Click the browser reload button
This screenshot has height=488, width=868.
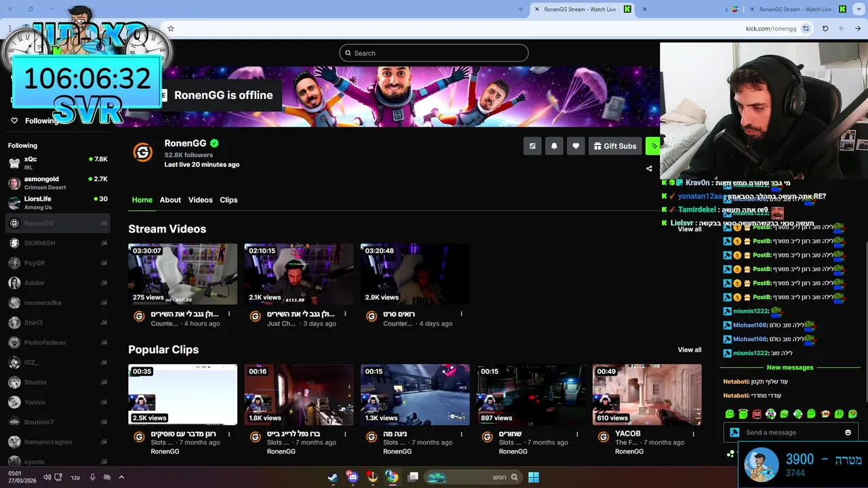pyautogui.click(x=825, y=28)
